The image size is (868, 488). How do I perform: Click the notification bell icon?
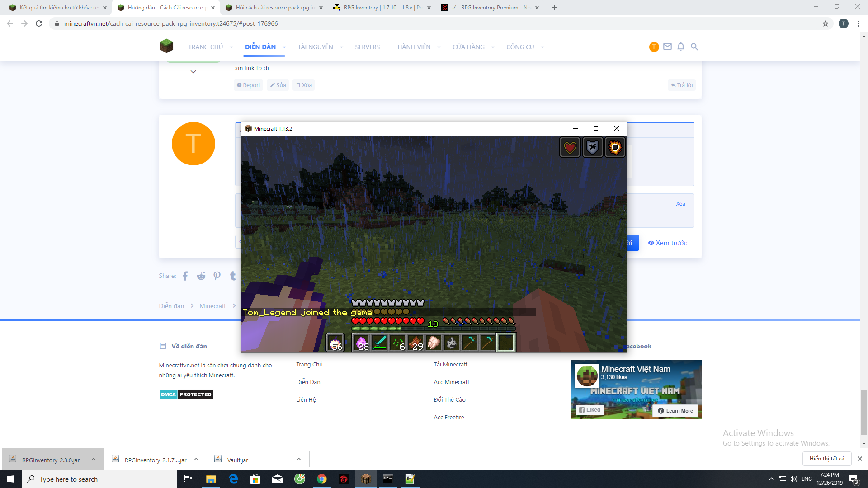[x=681, y=47]
